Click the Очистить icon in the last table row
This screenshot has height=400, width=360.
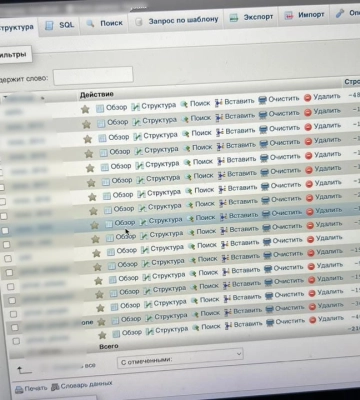(270, 322)
